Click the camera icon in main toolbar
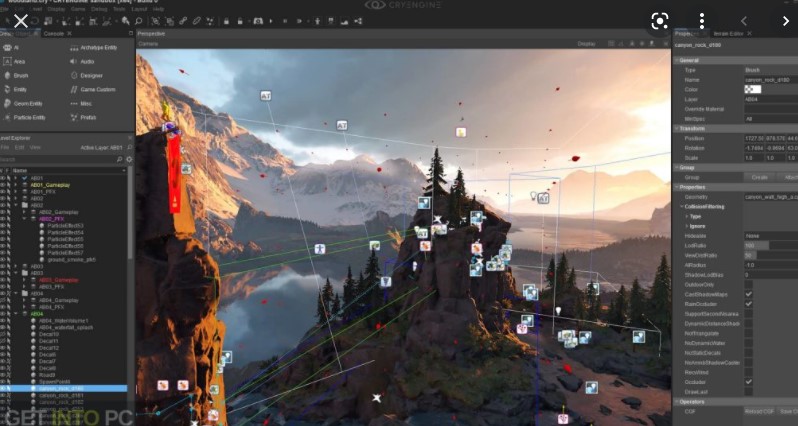This screenshot has width=798, height=426. (258, 21)
